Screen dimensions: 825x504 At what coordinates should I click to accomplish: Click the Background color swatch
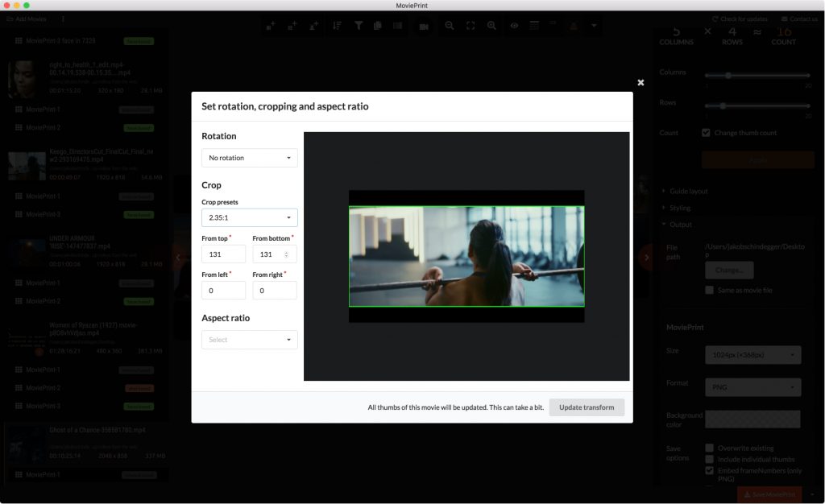pos(753,419)
